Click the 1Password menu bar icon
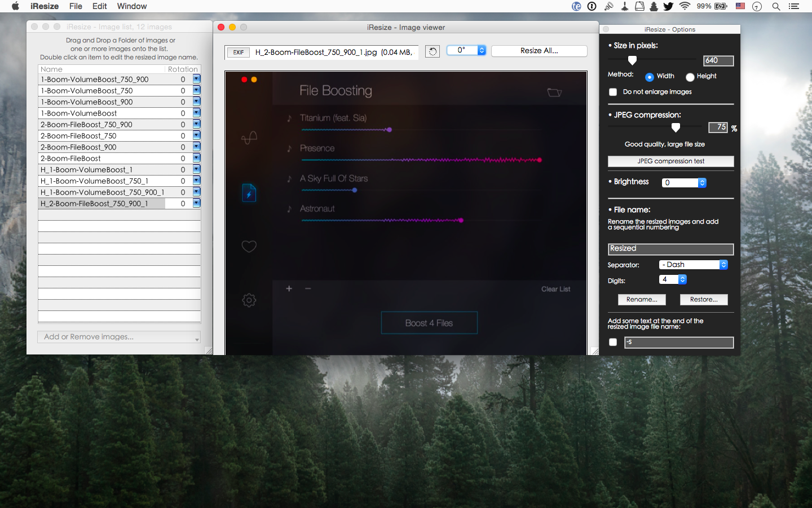The height and width of the screenshot is (508, 812). click(592, 6)
